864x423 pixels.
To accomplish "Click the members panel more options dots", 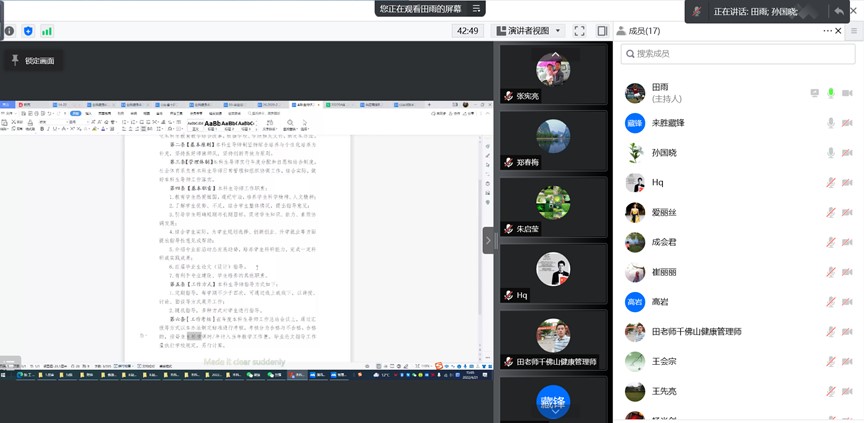I will tap(838, 31).
